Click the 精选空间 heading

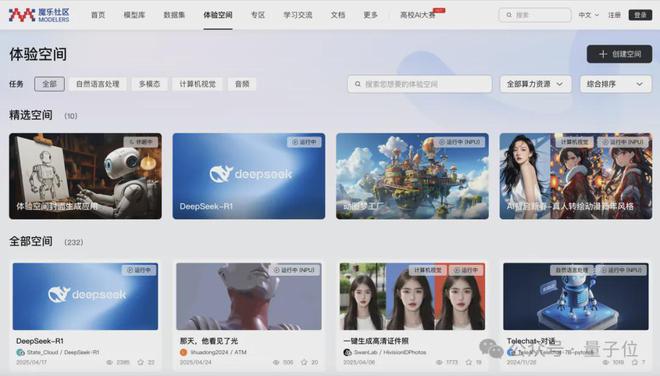coord(31,115)
